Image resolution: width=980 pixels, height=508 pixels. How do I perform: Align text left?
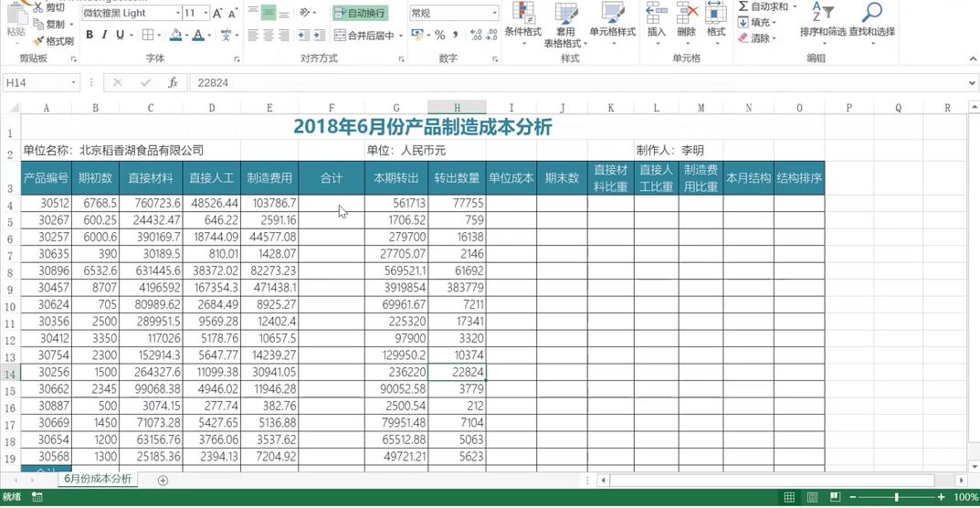pyautogui.click(x=252, y=35)
